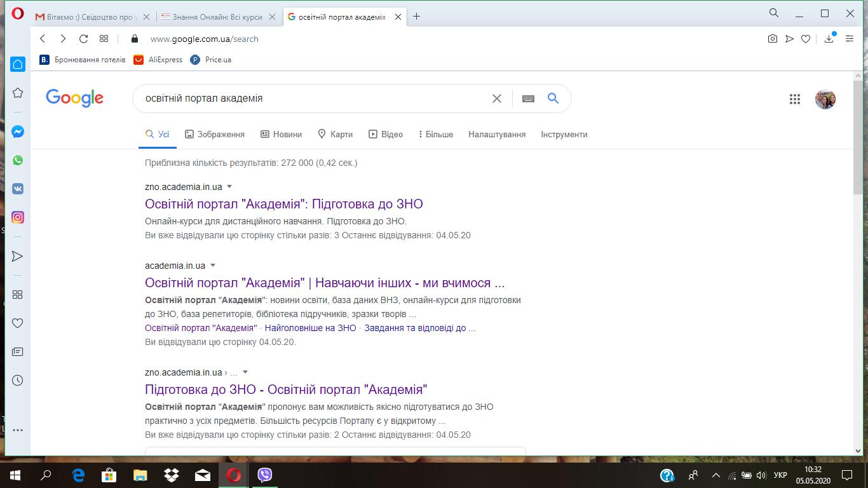The height and width of the screenshot is (488, 868).
Task: Expand options arrow next to first zno.academia.in.ua result
Action: [229, 187]
